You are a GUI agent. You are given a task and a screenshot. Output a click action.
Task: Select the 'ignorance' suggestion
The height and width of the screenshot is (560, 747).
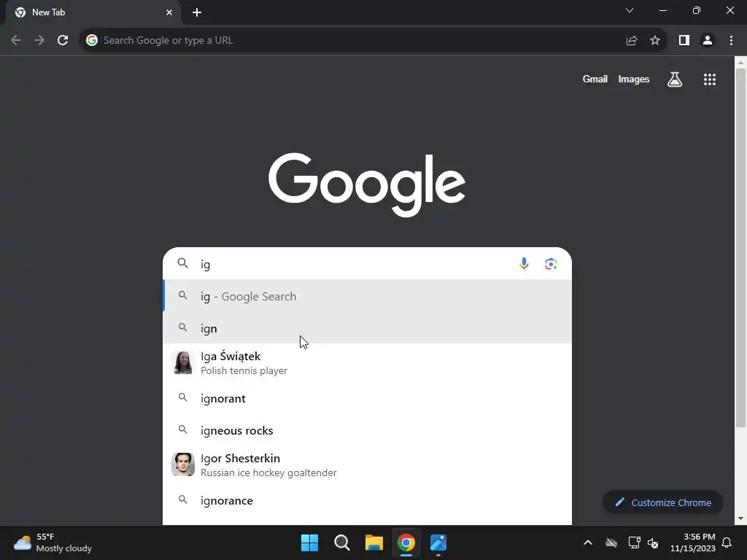(x=368, y=500)
